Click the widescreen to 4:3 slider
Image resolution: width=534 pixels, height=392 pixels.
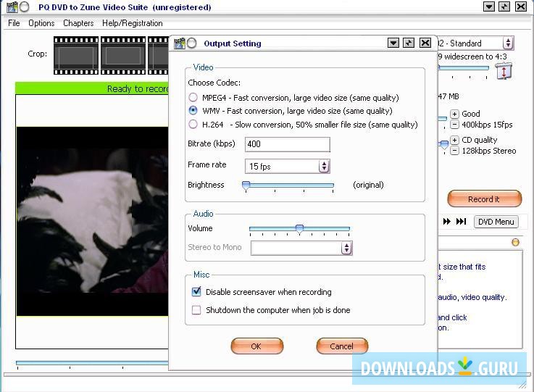point(464,68)
